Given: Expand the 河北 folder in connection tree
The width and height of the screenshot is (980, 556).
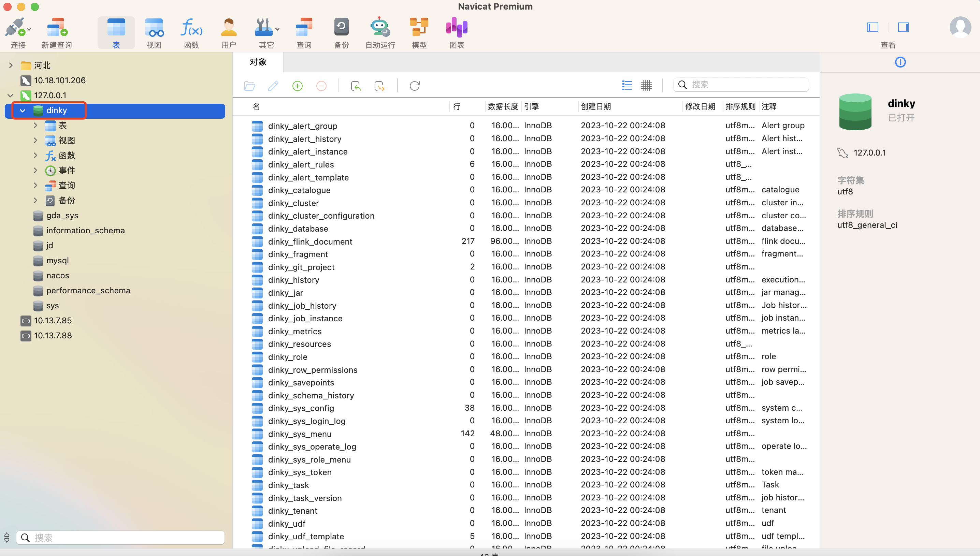Looking at the screenshot, I should [x=11, y=66].
